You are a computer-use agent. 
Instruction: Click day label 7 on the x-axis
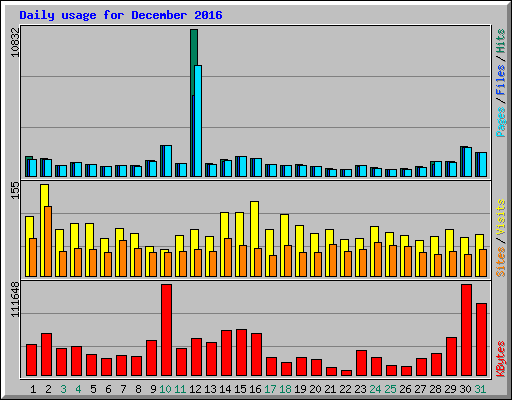tap(123, 389)
